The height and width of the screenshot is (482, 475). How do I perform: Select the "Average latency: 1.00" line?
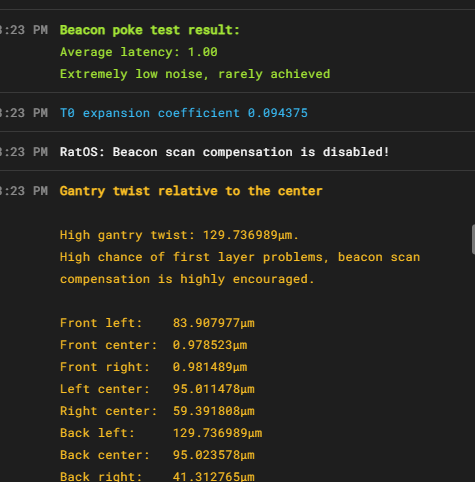tap(139, 52)
